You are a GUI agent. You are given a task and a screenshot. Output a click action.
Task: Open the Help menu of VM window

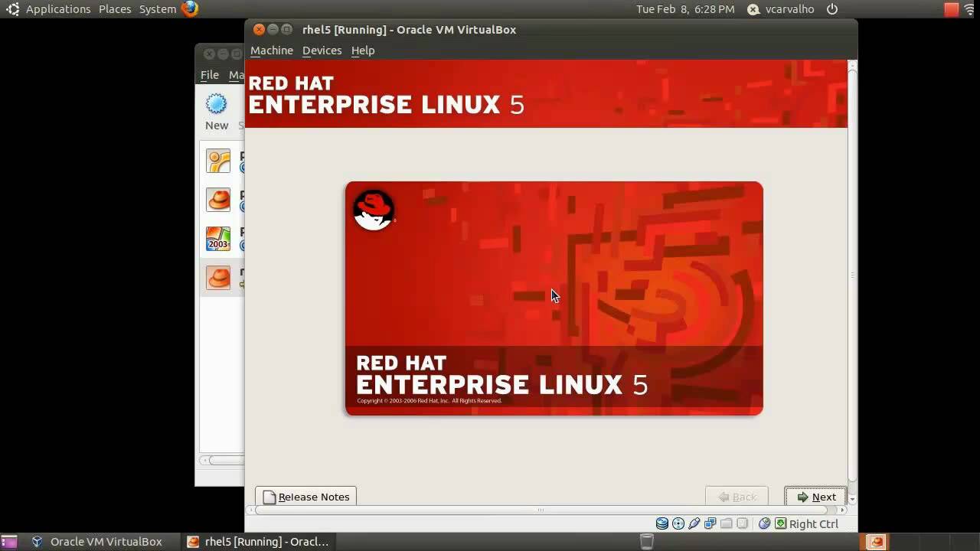click(363, 51)
